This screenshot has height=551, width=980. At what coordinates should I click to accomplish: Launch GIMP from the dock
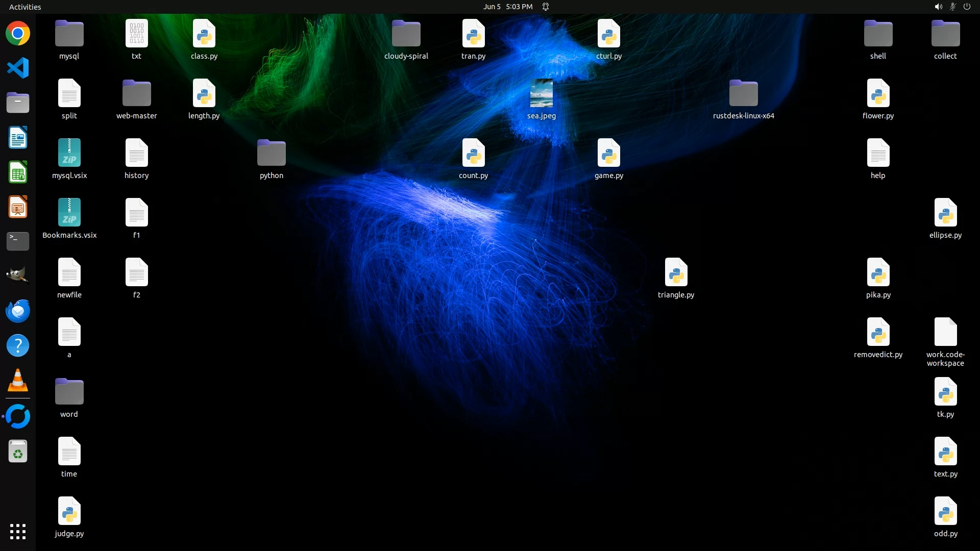[18, 276]
